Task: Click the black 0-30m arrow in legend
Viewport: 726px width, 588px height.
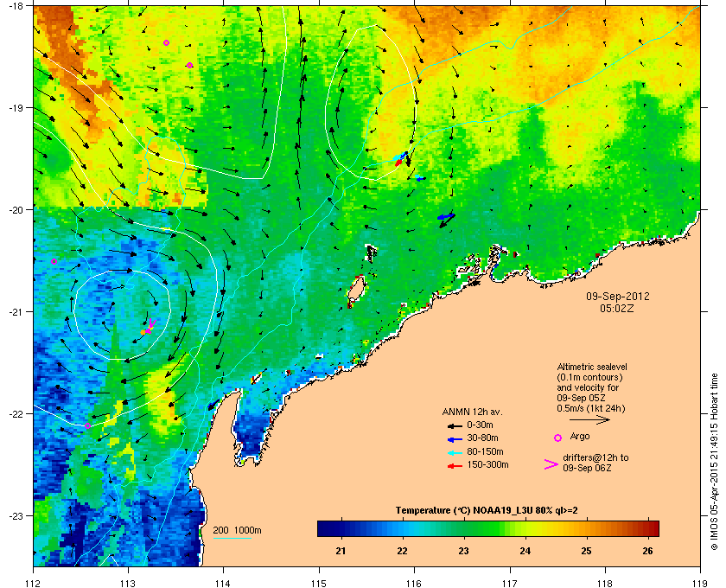Action: 455,425
